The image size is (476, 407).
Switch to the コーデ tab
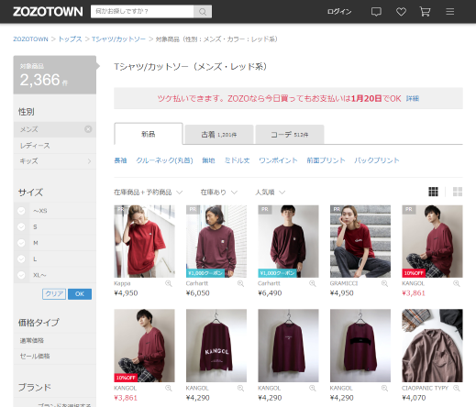click(x=289, y=135)
